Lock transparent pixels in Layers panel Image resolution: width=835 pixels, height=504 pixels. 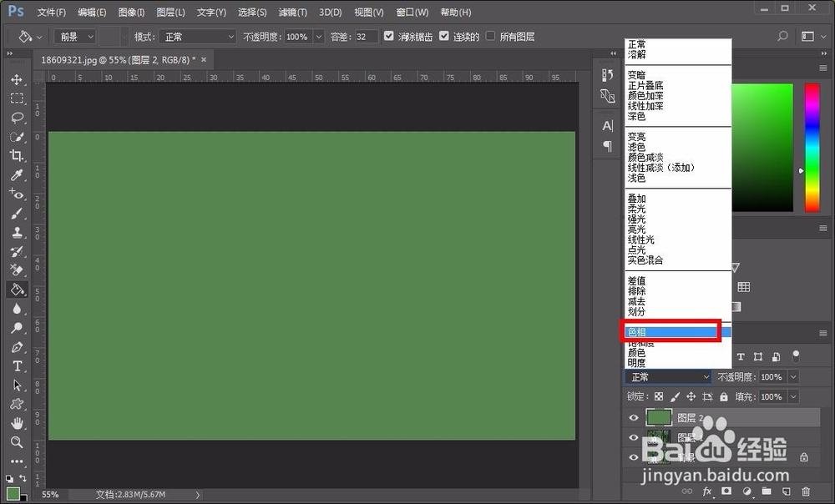click(x=659, y=396)
